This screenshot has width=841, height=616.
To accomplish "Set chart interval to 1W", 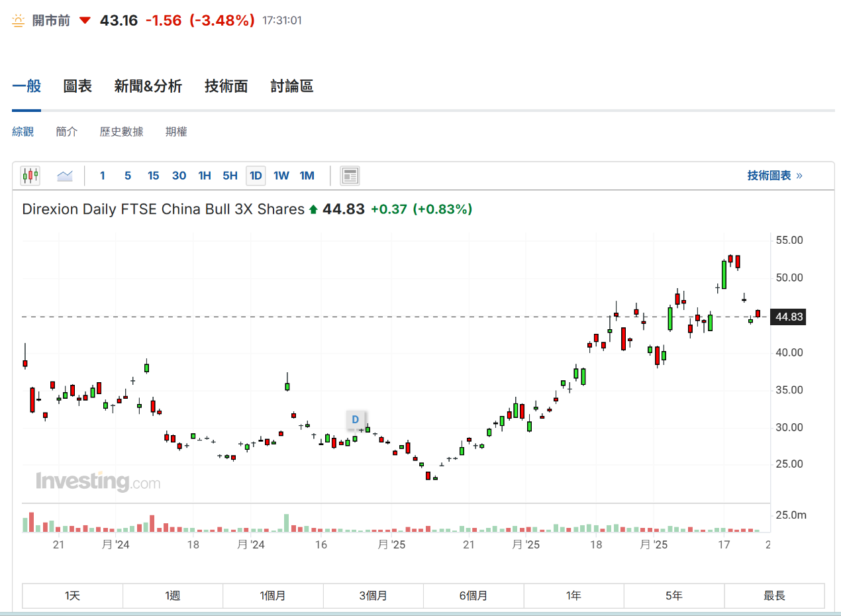I will (x=281, y=176).
